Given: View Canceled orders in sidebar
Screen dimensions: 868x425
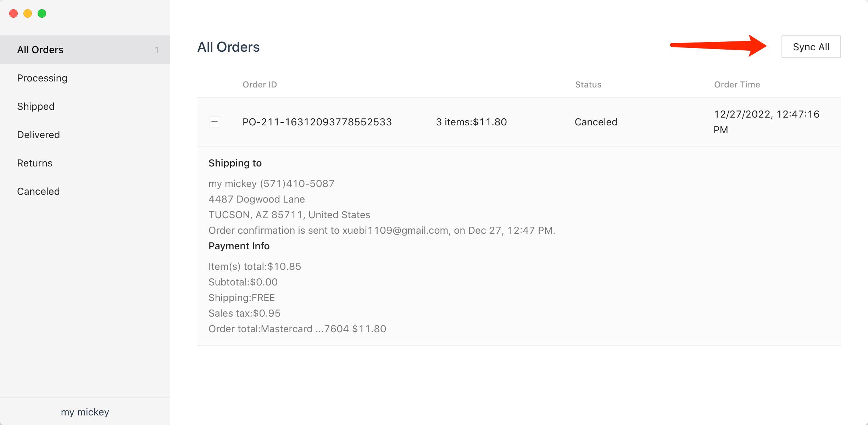Looking at the screenshot, I should pos(38,191).
